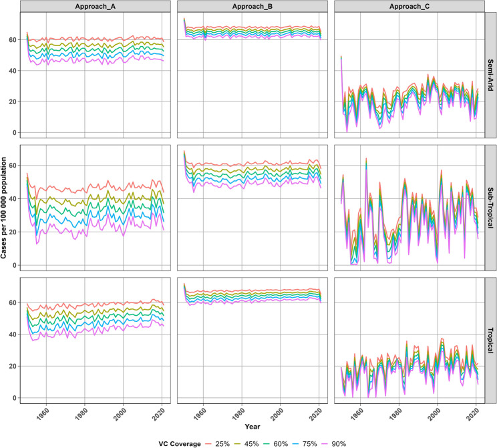Click the y-axis 60 tick of Tropical row
Viewport: 497px width, 448px height.
(13, 303)
